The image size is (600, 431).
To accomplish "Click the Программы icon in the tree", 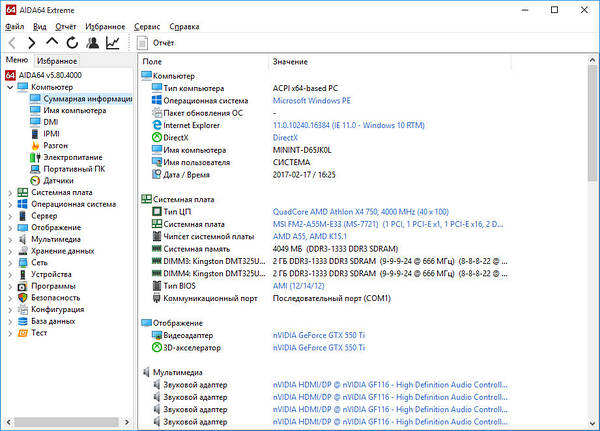I will pyautogui.click(x=23, y=286).
